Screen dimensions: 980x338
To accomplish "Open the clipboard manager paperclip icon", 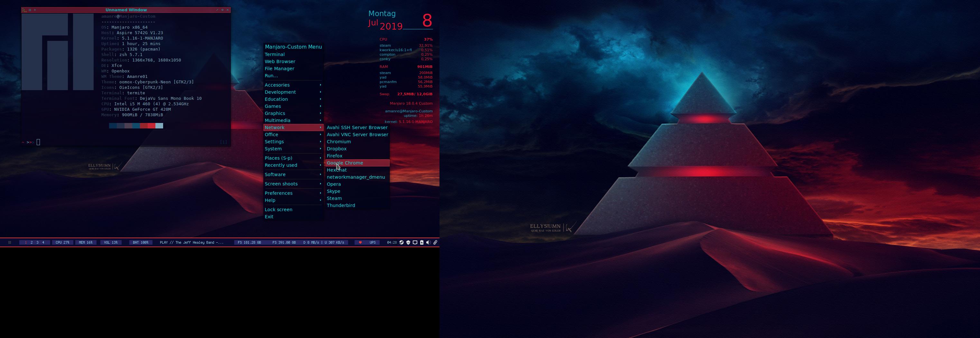I will (436, 242).
